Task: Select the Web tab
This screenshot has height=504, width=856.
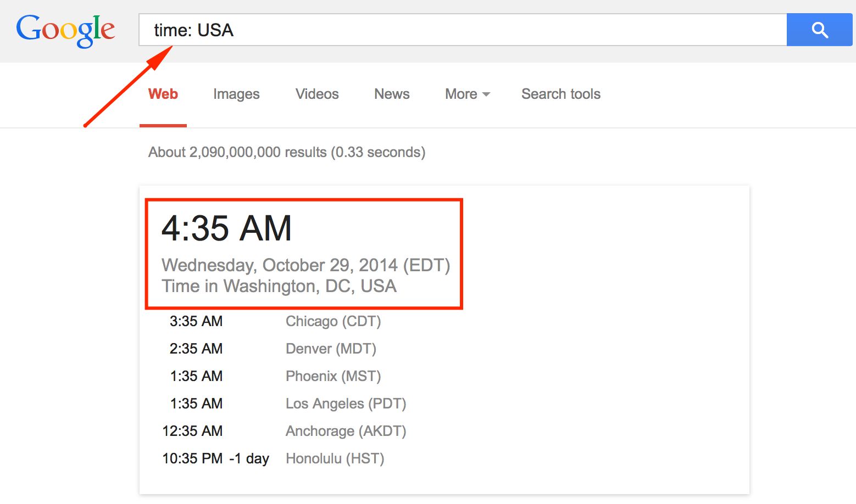Action: tap(163, 94)
